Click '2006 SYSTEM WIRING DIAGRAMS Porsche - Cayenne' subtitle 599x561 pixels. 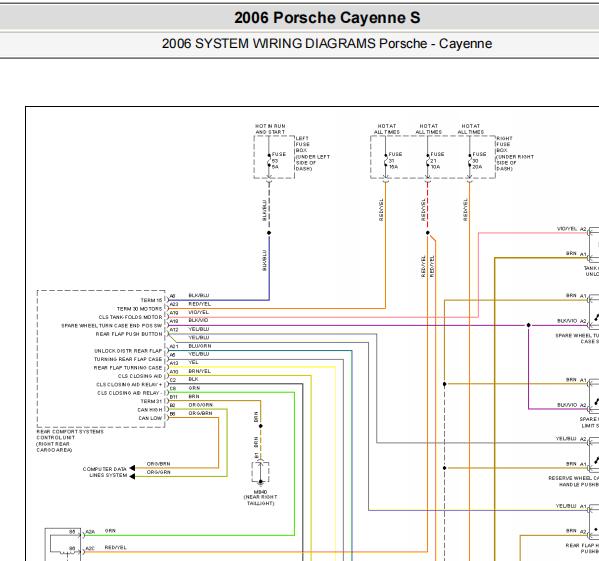coord(327,44)
